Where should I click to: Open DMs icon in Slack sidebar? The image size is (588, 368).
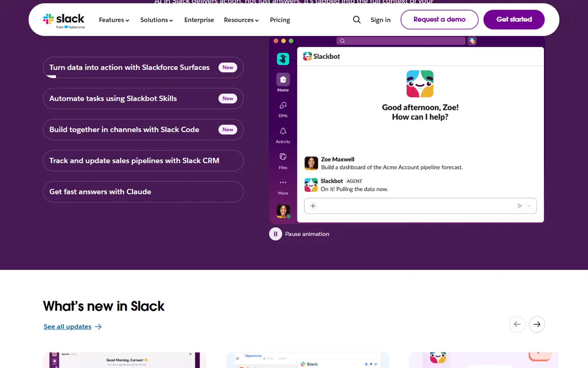[283, 105]
